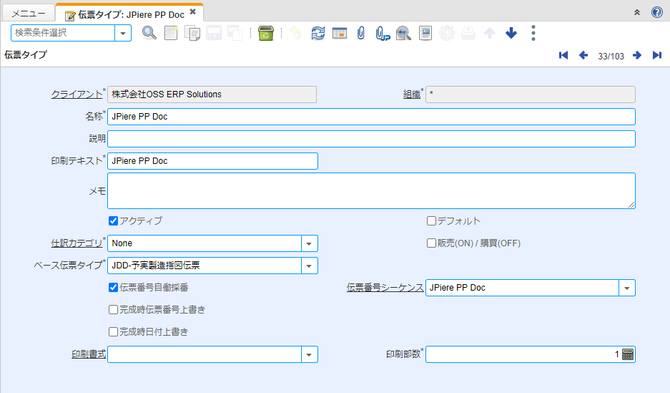The image size is (670, 393).
Task: Open the three-dot more options menu
Action: tap(533, 33)
